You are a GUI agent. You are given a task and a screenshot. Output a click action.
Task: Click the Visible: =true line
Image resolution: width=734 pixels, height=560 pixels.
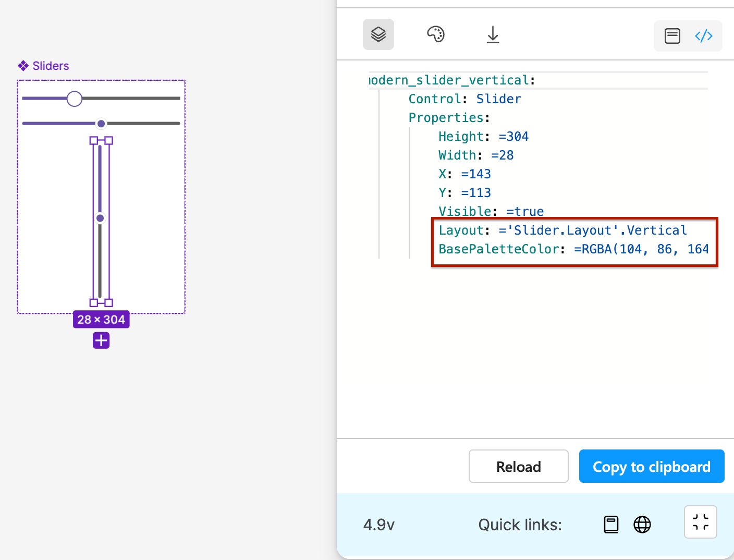point(491,211)
